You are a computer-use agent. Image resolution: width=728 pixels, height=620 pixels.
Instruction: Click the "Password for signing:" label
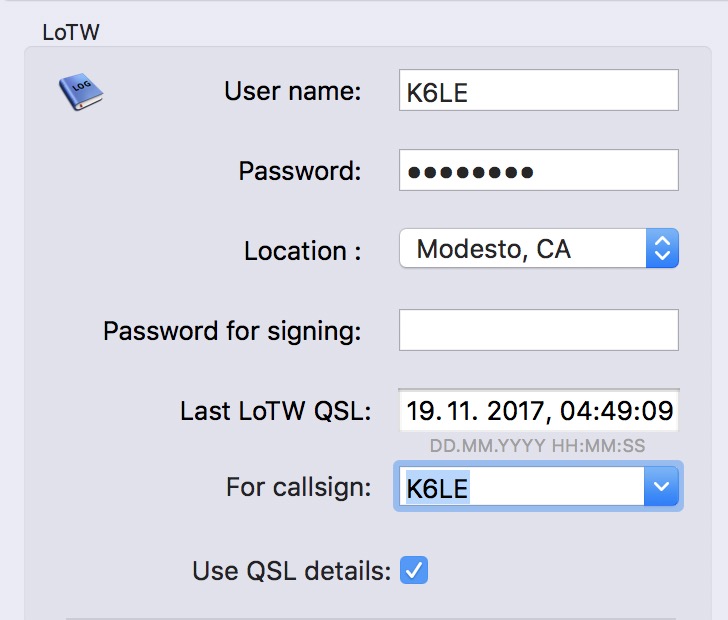232,330
